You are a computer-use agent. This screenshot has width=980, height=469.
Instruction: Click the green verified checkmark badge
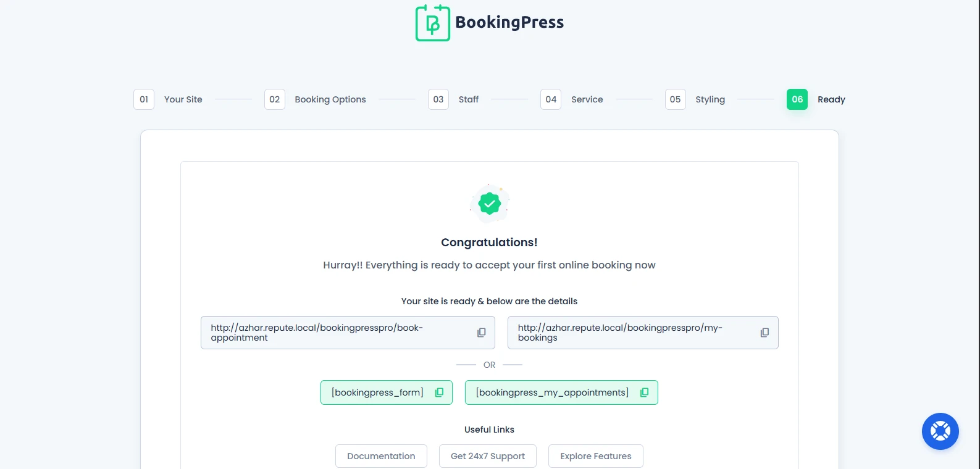[x=490, y=203]
